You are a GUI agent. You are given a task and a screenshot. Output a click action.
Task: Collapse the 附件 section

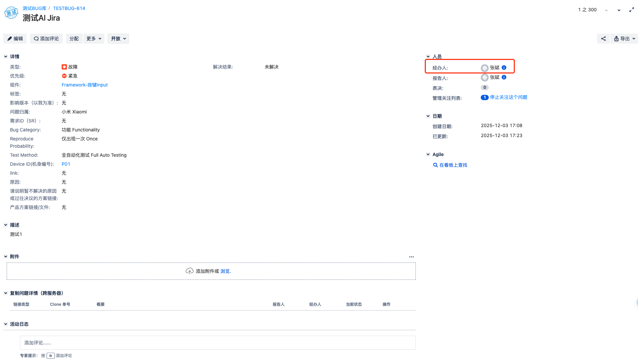pyautogui.click(x=6, y=257)
